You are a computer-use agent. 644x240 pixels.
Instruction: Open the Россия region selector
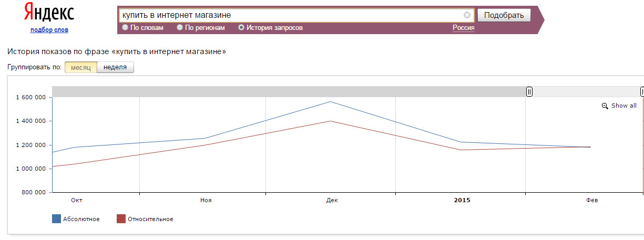click(464, 28)
